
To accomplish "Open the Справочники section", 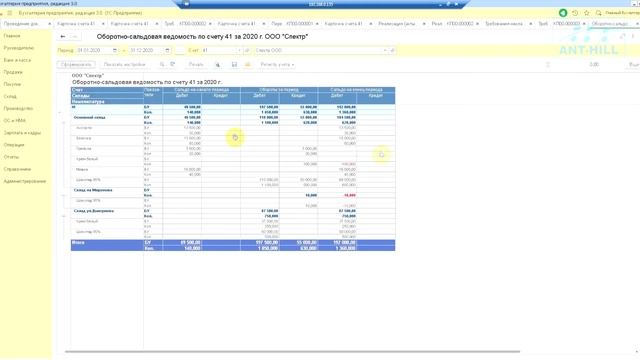I will [17, 169].
